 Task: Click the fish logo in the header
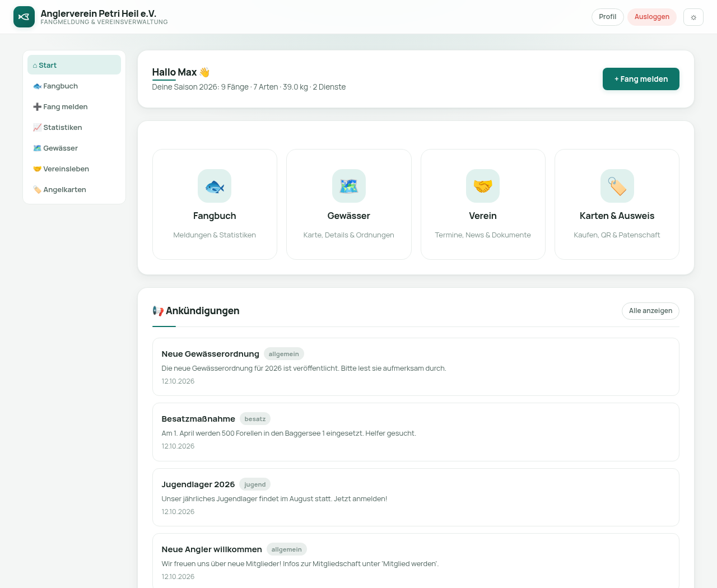coord(24,17)
